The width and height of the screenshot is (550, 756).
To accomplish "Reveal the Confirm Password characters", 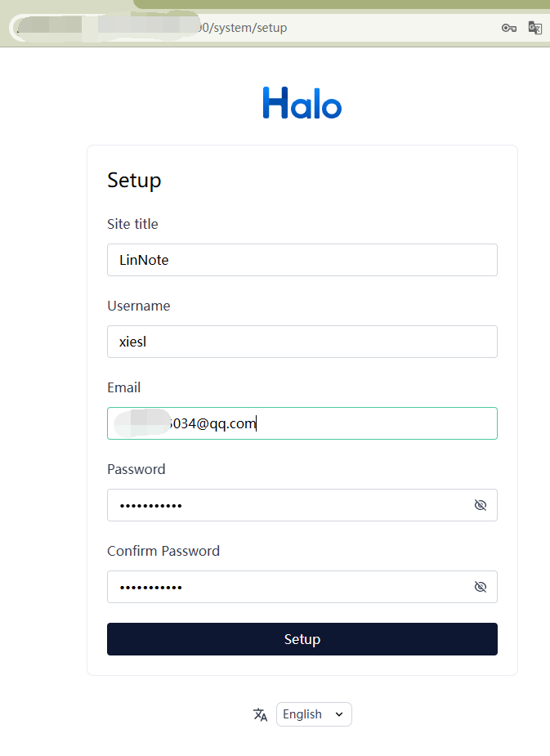I will point(481,587).
